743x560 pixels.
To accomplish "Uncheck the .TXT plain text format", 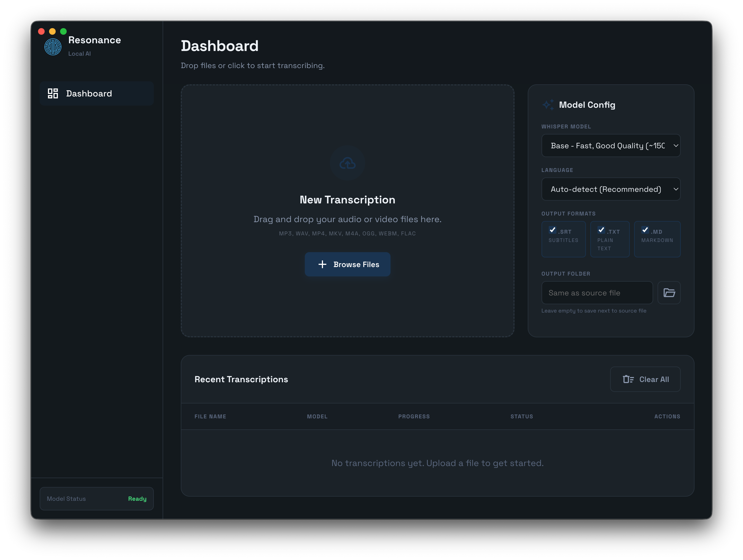I will (601, 230).
